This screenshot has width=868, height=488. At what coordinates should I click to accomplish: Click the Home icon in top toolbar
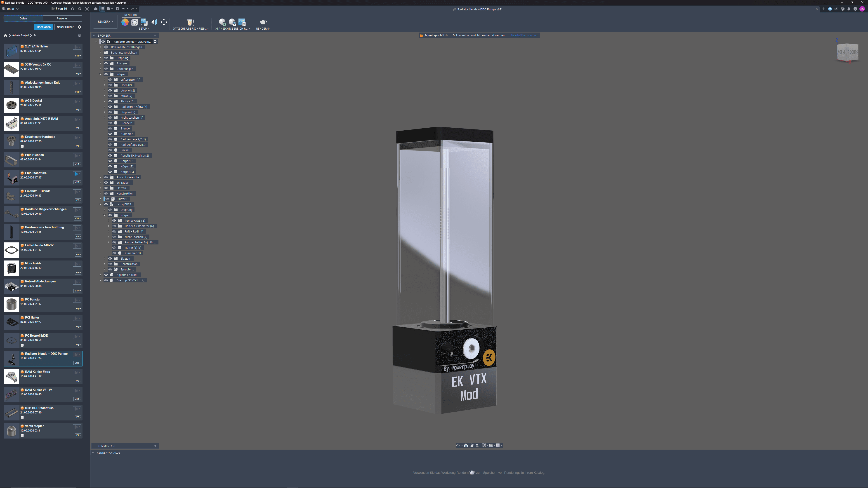pyautogui.click(x=96, y=9)
